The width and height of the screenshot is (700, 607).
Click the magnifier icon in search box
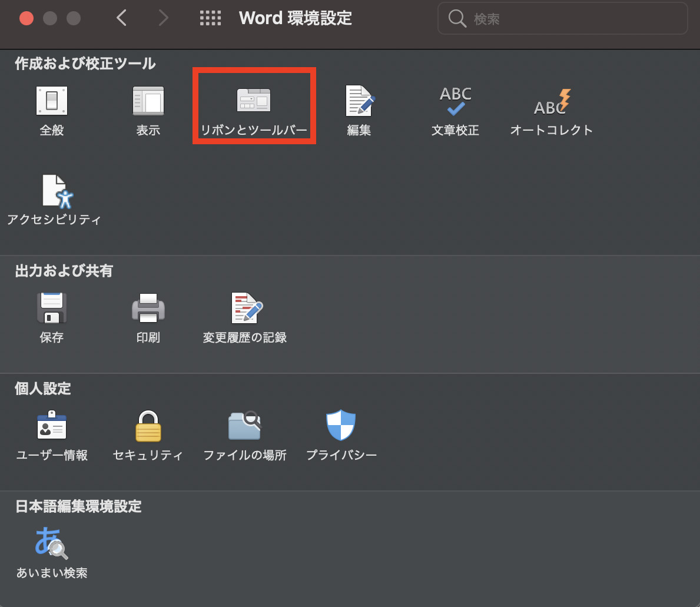[457, 18]
